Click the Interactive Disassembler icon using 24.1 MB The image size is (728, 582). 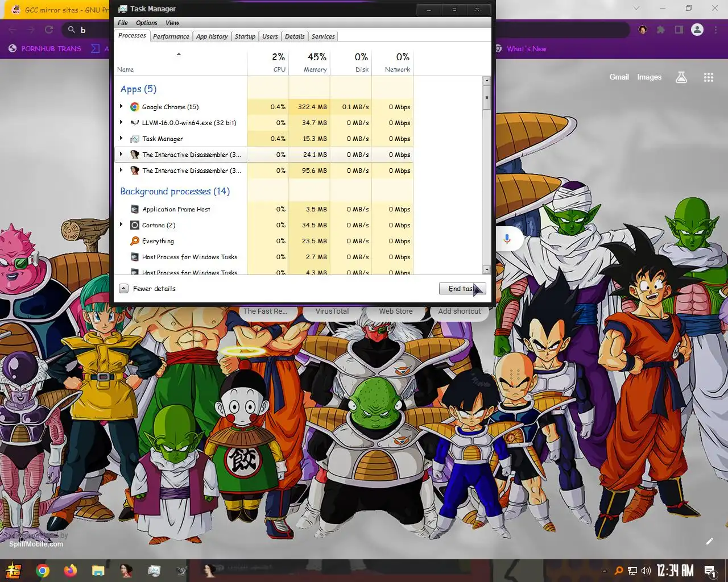[x=135, y=155]
